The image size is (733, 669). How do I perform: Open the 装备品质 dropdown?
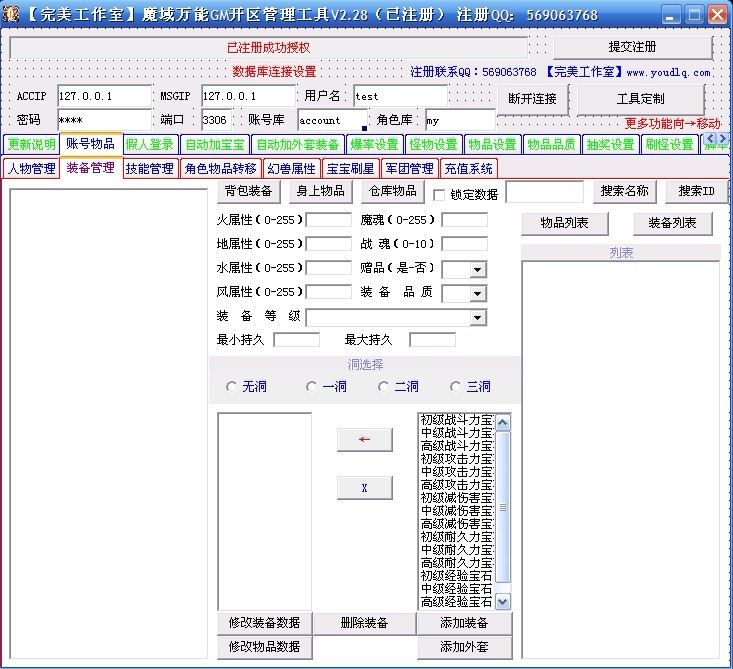[477, 294]
